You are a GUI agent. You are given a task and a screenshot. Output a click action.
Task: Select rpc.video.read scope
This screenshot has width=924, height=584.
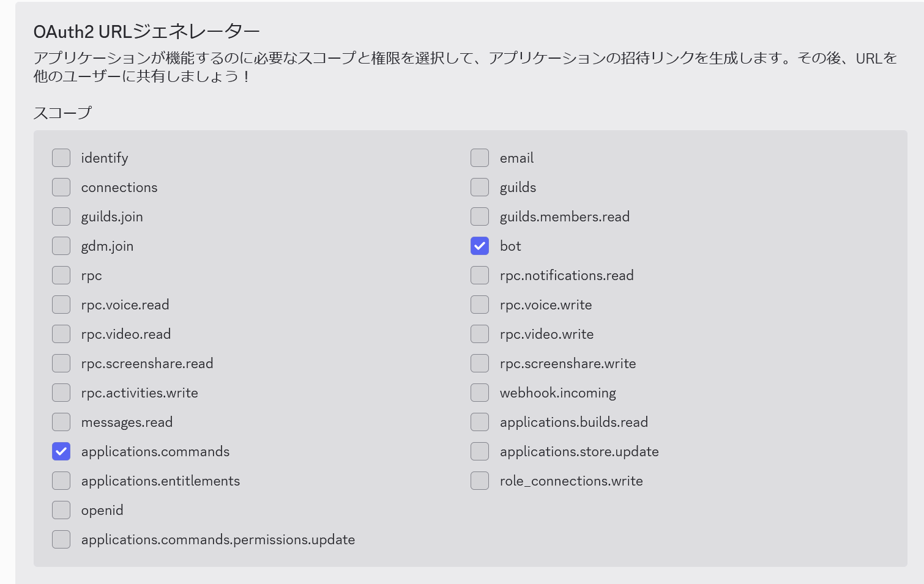coord(61,334)
